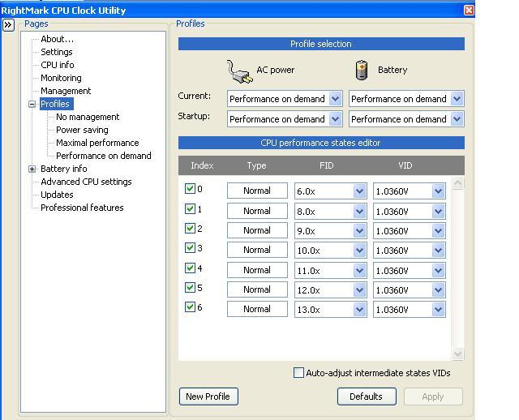This screenshot has width=519, height=420.
Task: Collapse the pages sidebar with the double-arrow button
Action: point(8,25)
